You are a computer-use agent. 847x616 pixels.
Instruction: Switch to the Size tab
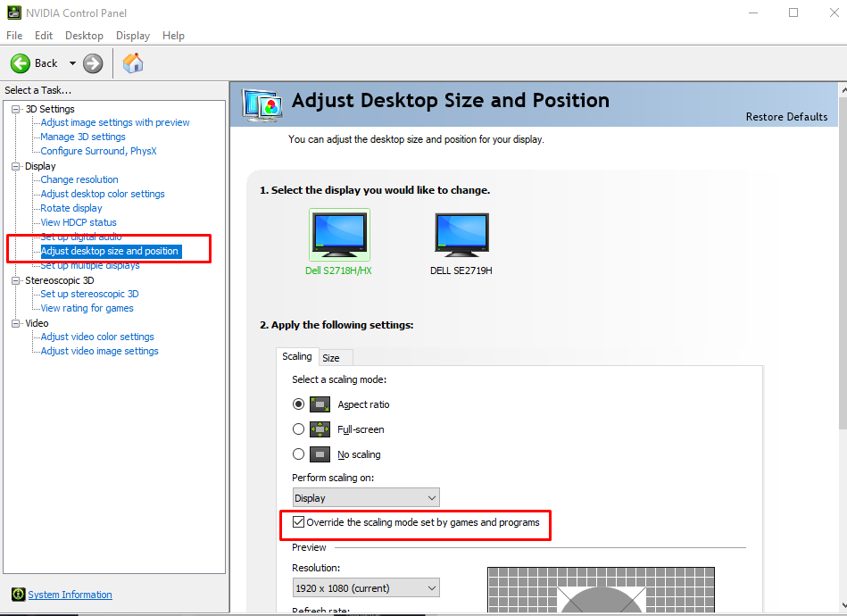330,357
